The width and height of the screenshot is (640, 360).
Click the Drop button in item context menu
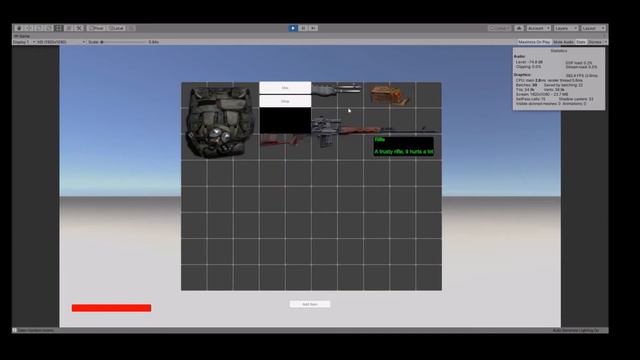tap(285, 101)
